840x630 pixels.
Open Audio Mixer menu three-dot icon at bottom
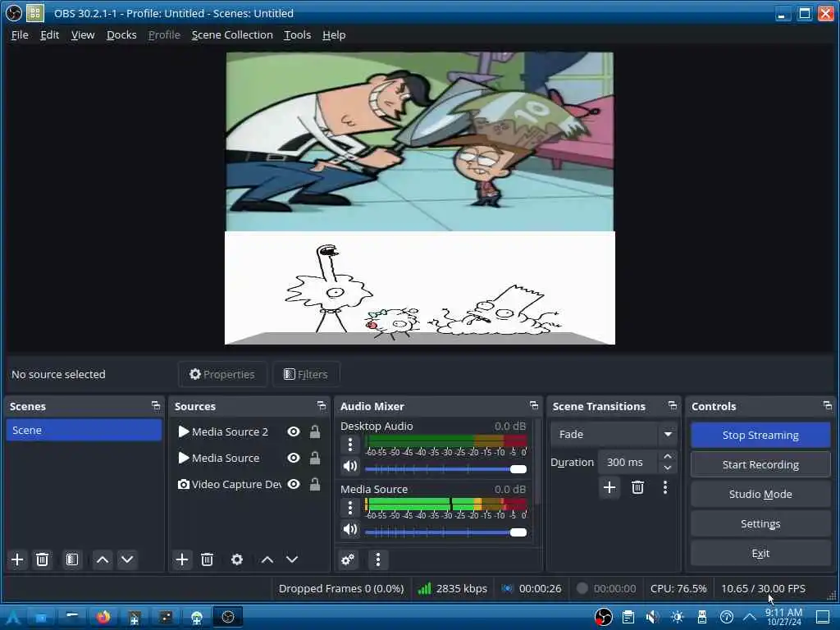pos(377,559)
